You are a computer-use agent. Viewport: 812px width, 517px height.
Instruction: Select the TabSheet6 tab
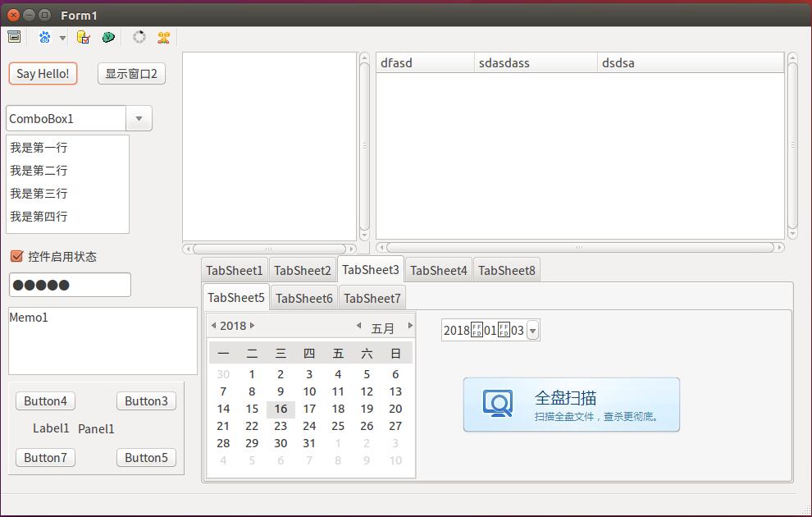(x=304, y=298)
